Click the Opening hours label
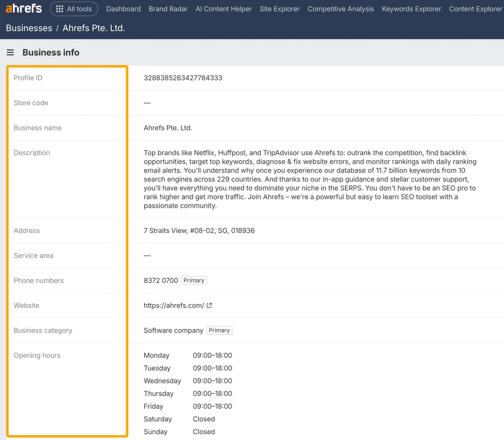The height and width of the screenshot is (440, 504). pyautogui.click(x=37, y=355)
